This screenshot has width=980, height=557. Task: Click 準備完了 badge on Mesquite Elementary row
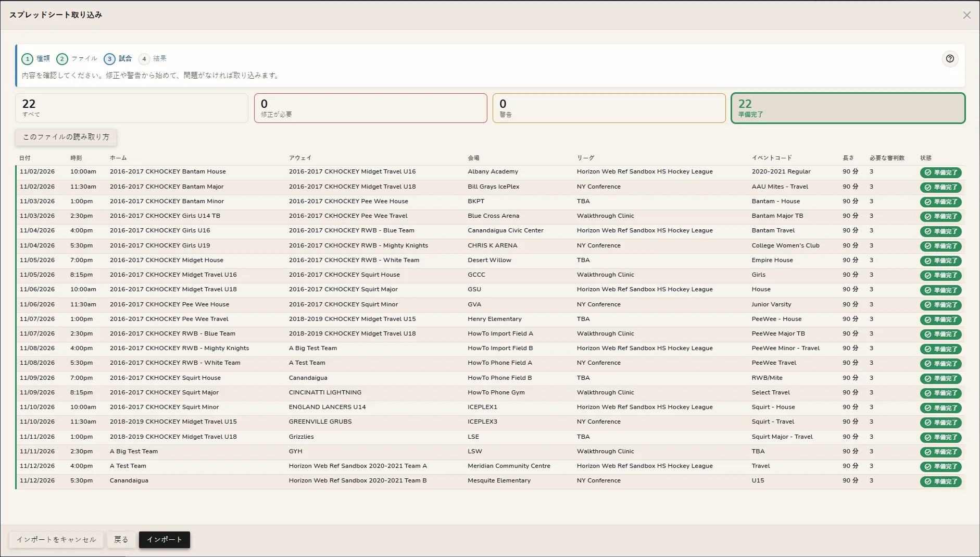[x=940, y=481]
